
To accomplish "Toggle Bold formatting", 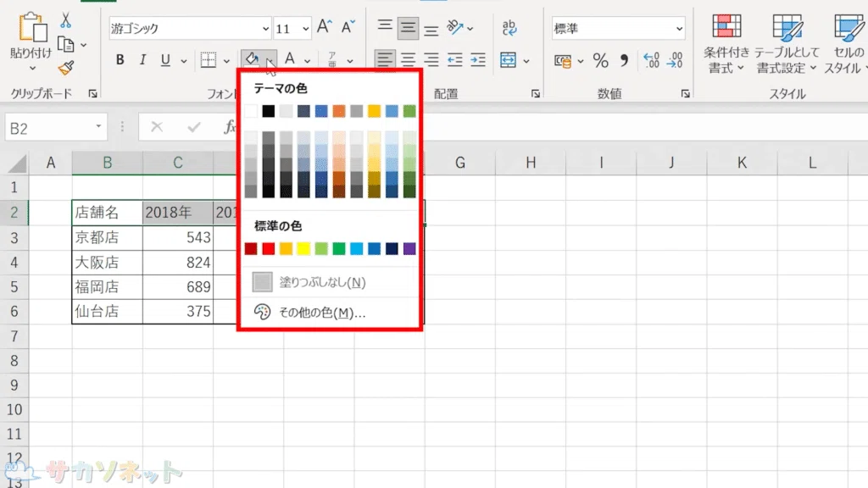I will click(x=120, y=60).
